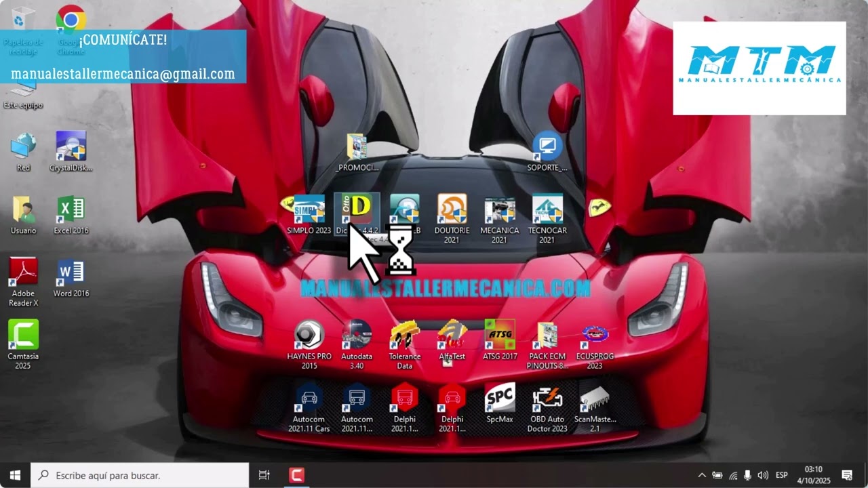Open the DOUTORIE 2021 shortcut
Image resolution: width=868 pixels, height=488 pixels.
452,218
